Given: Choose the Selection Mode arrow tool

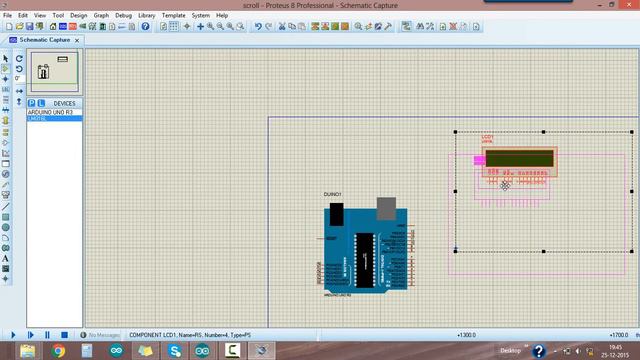Looking at the screenshot, I should point(5,58).
